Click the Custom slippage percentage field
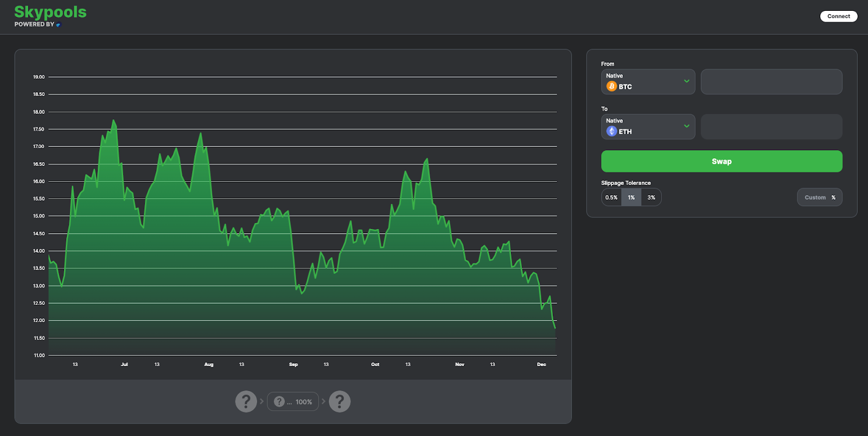 (x=820, y=197)
